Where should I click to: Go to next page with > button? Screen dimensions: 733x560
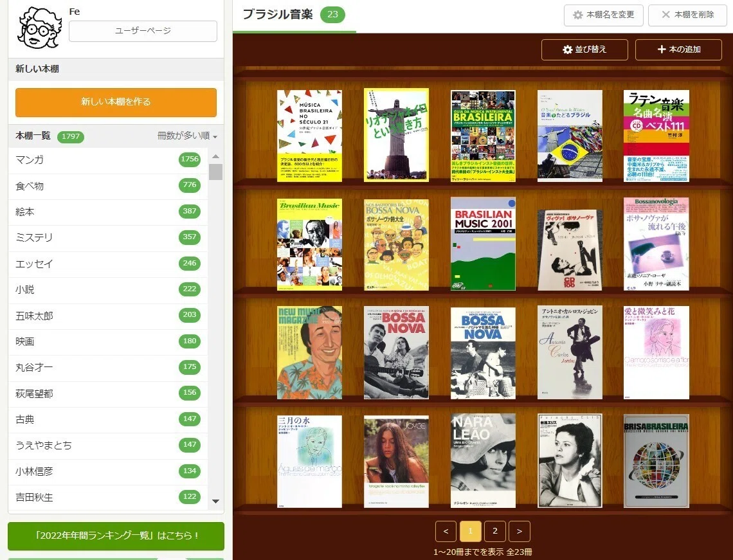coord(520,532)
